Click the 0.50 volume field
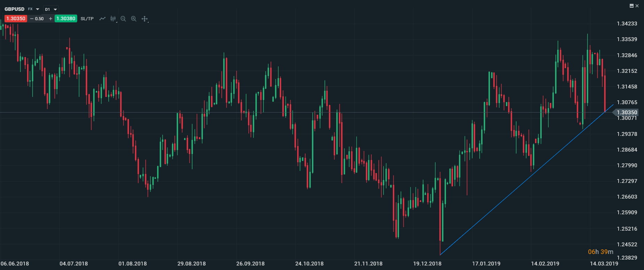Image resolution: width=644 pixels, height=270 pixels. pyautogui.click(x=39, y=19)
